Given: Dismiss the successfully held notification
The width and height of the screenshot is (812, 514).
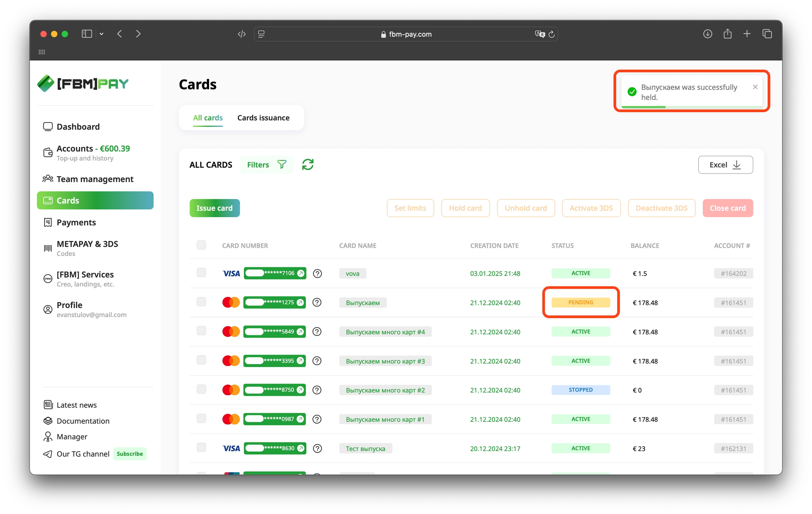Looking at the screenshot, I should (755, 87).
